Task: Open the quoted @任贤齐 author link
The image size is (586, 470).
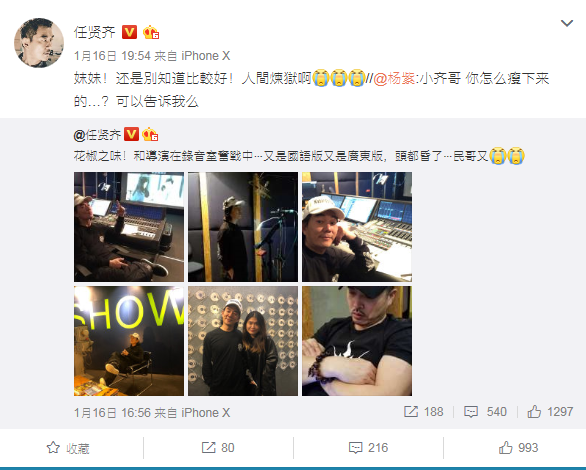Action: pos(97,134)
